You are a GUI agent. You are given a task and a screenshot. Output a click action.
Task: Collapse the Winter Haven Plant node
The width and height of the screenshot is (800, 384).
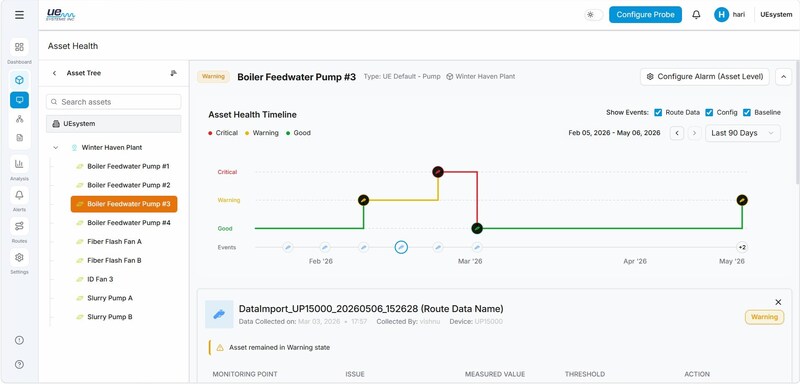(x=55, y=147)
